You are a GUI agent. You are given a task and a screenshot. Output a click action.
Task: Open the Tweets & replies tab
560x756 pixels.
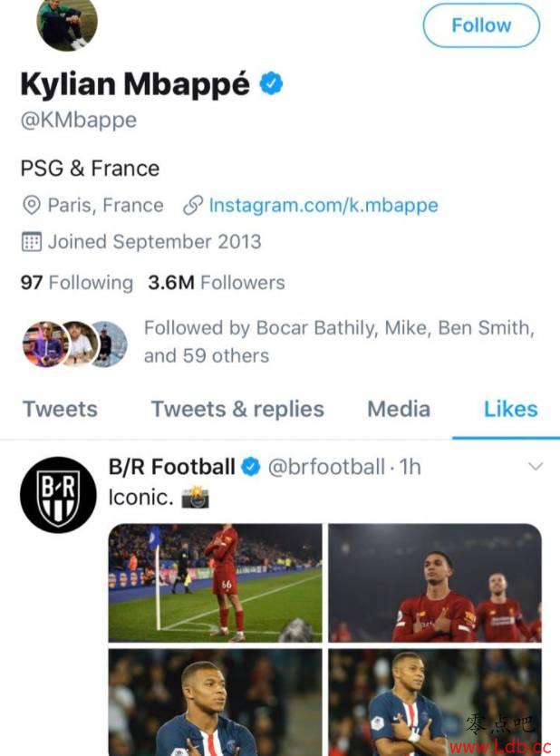pyautogui.click(x=237, y=409)
